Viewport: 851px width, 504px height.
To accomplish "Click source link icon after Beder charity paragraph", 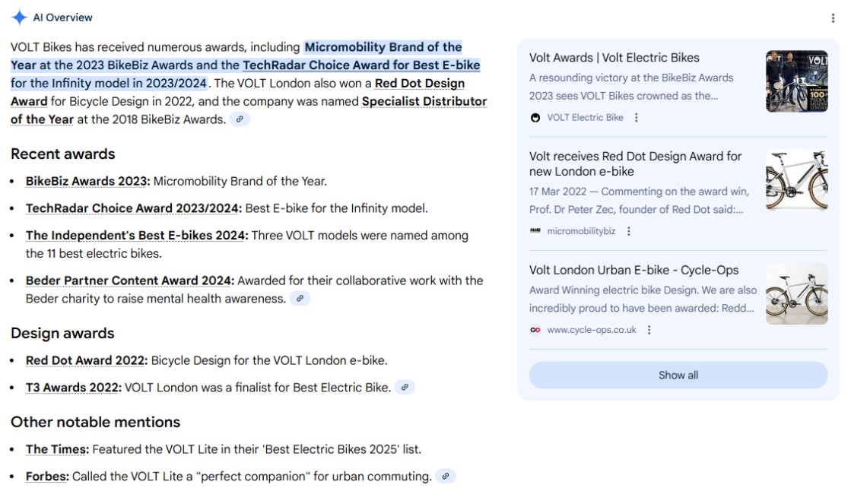I will [x=300, y=299].
